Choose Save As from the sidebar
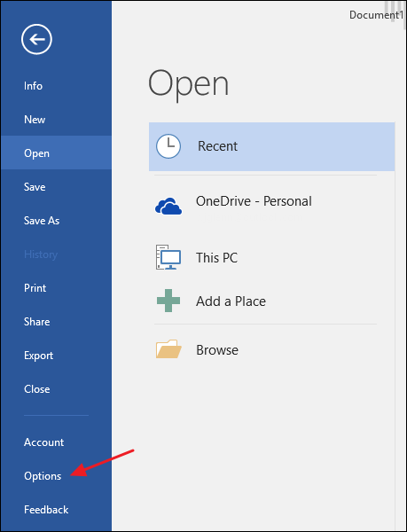 coord(42,221)
